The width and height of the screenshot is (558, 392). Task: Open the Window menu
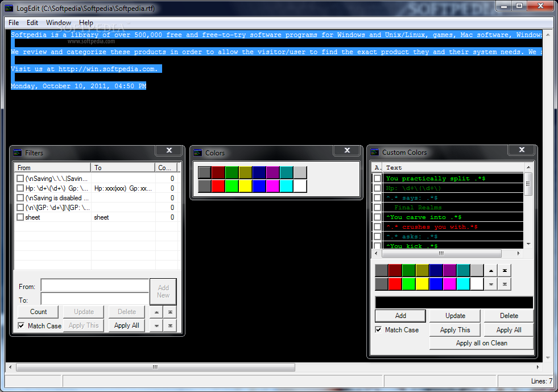pos(59,22)
